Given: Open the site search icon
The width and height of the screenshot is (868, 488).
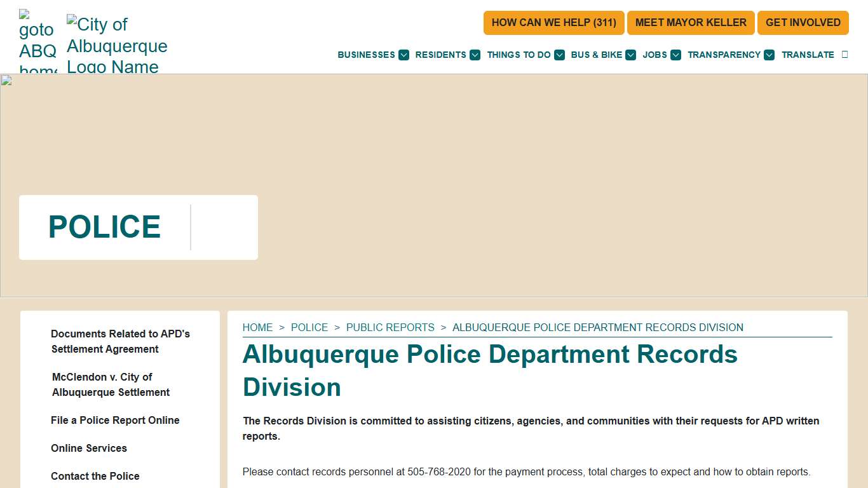Looking at the screenshot, I should tap(845, 55).
